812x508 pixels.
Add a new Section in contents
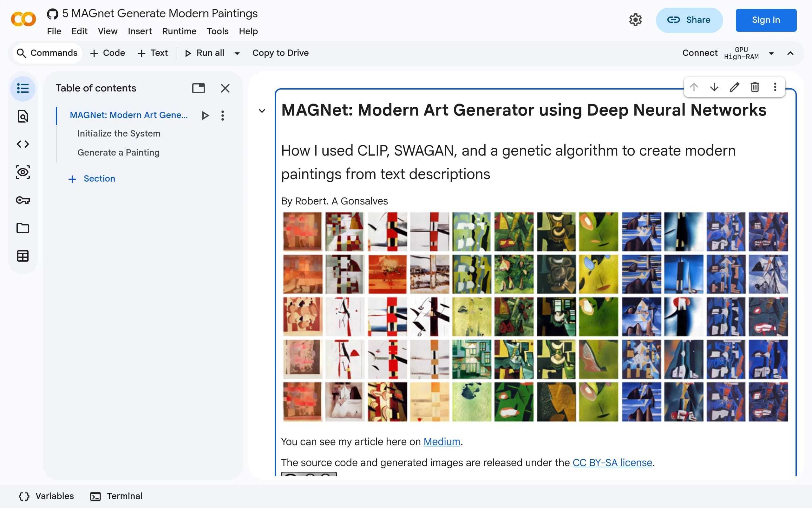click(92, 178)
